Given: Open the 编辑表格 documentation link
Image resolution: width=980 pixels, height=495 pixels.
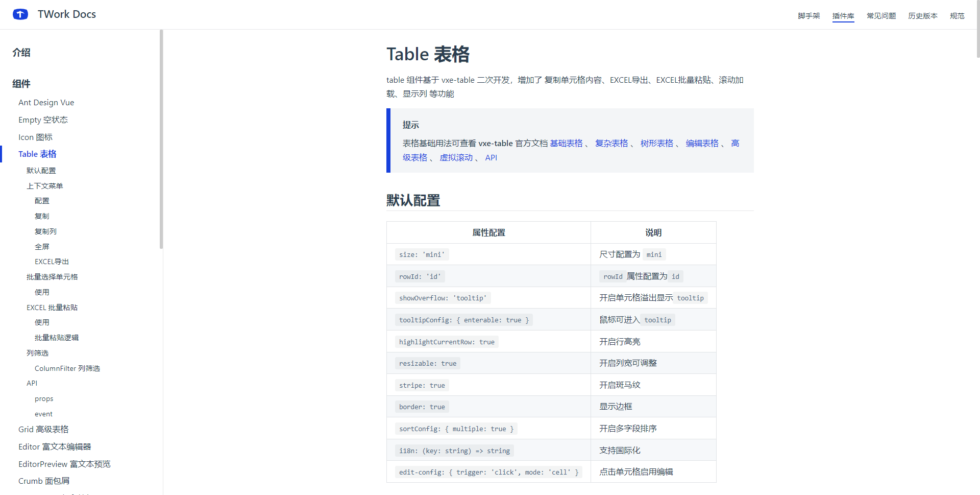Looking at the screenshot, I should pos(702,144).
